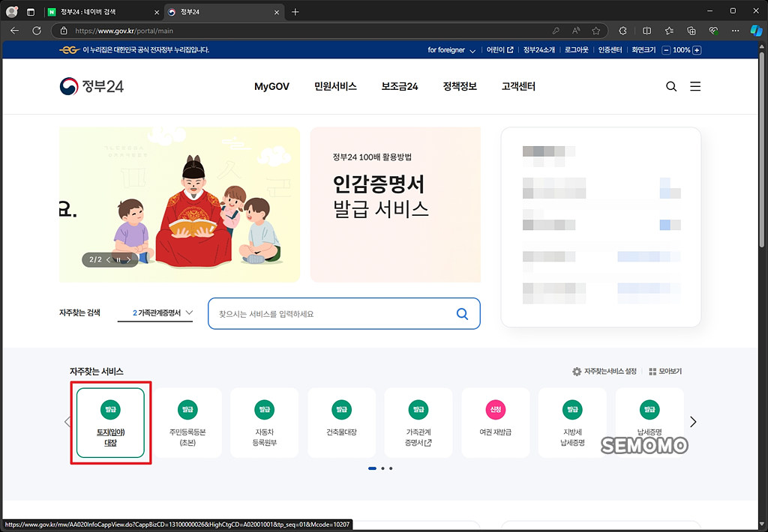Viewport: 768px width, 532px height.
Task: Click the 정부24 logo
Action: [x=91, y=86]
